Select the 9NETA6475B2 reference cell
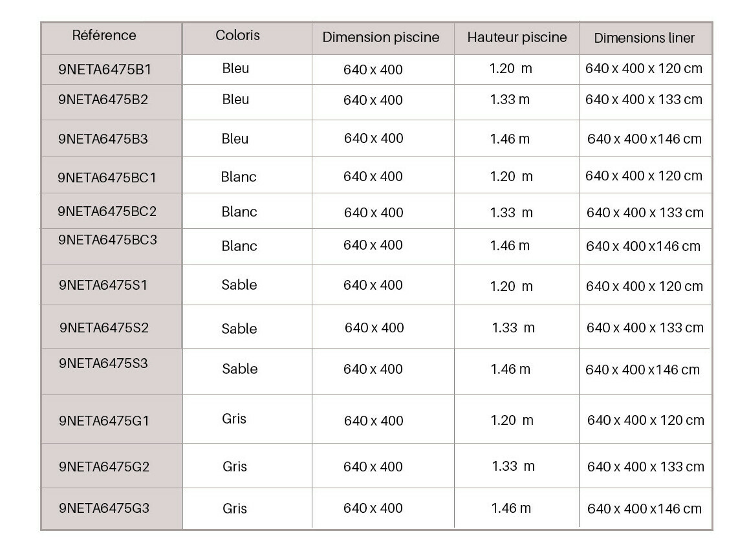749x560 pixels. click(103, 100)
